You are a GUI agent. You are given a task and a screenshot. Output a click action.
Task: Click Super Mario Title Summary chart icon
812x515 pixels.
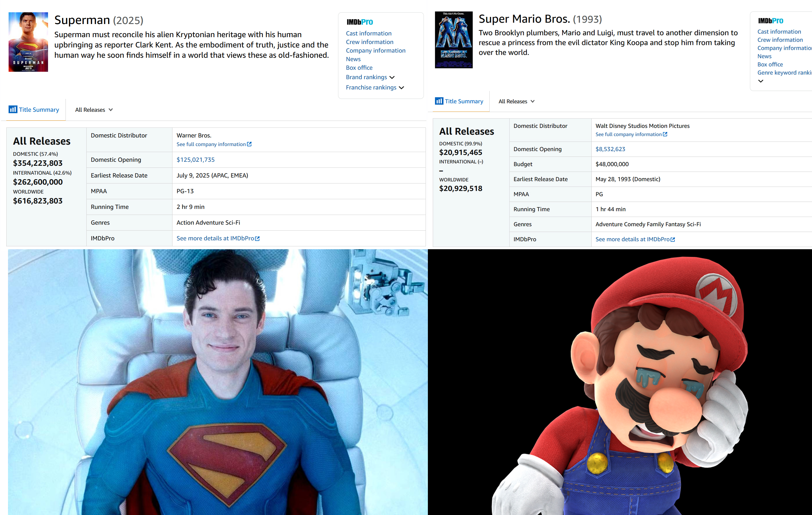point(439,101)
